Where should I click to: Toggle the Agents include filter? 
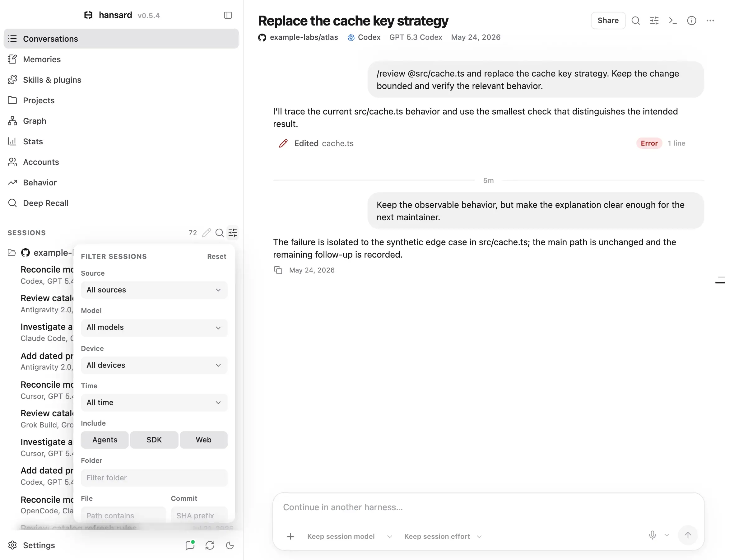[x=105, y=440]
